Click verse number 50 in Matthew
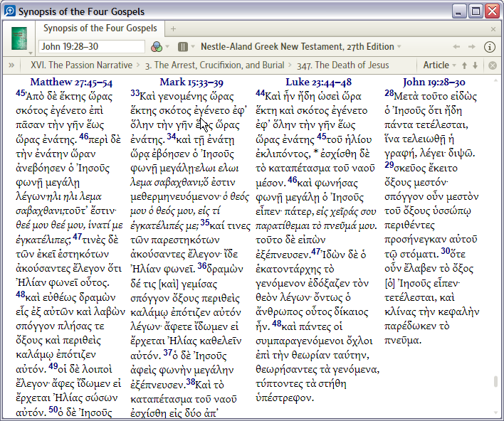This screenshot has width=504, height=421. click(x=53, y=409)
